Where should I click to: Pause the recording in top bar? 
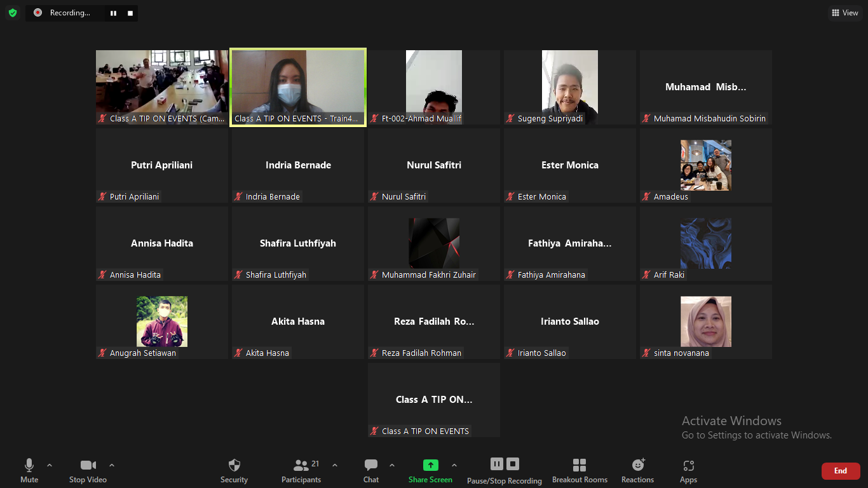click(113, 13)
